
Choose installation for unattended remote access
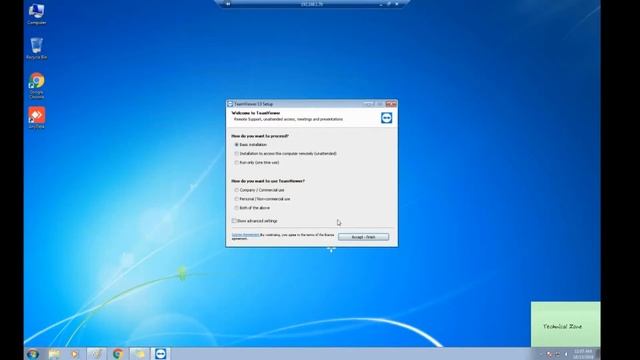[237, 154]
